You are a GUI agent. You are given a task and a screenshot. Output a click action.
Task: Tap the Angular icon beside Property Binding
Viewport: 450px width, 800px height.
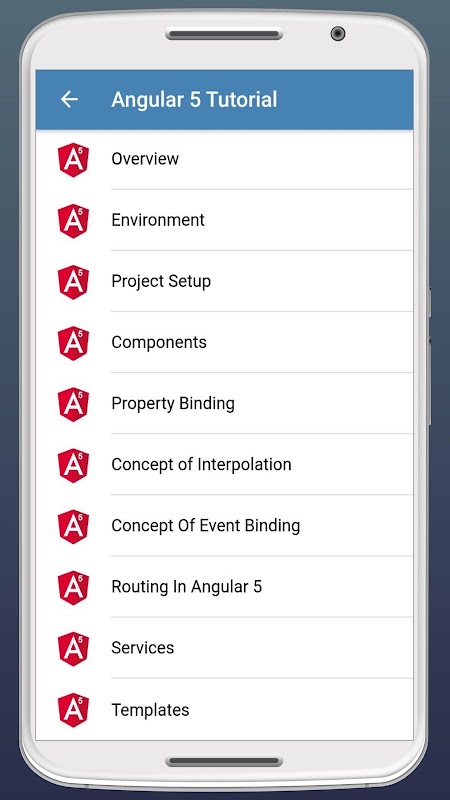pyautogui.click(x=73, y=405)
